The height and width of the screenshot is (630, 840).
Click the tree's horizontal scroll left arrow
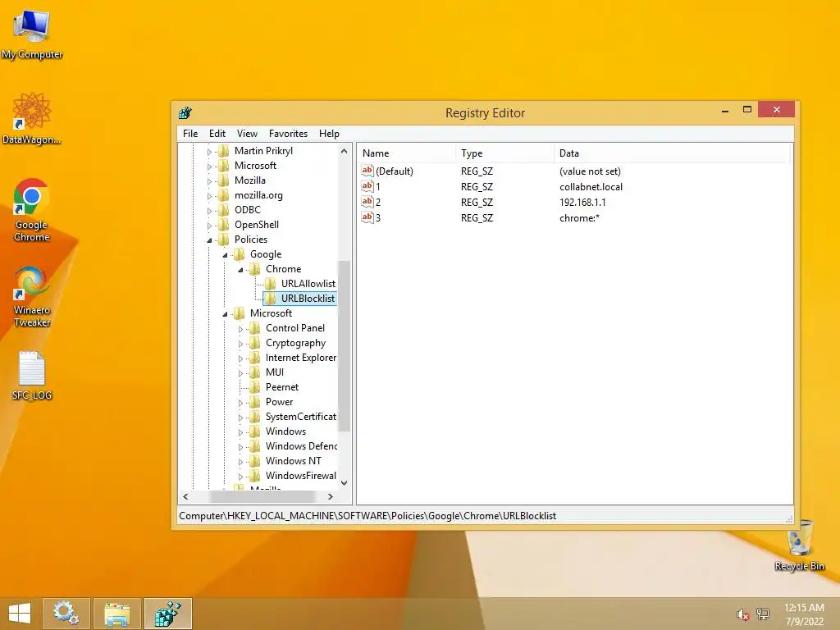[185, 496]
